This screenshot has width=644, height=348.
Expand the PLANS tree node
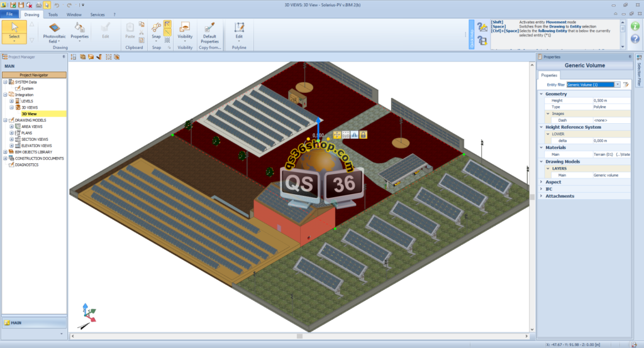[11, 133]
